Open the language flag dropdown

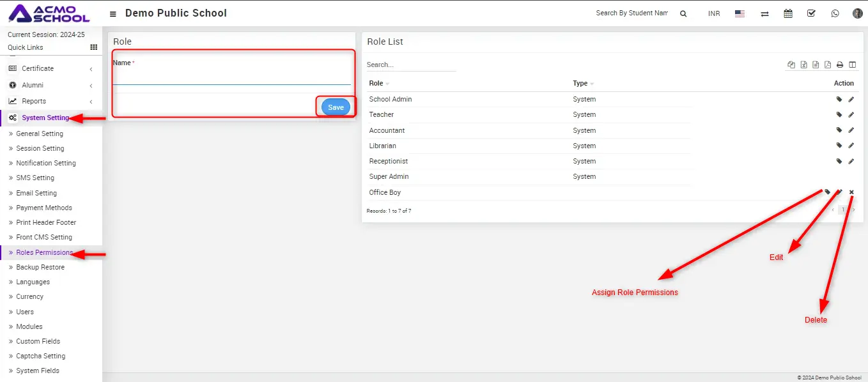coord(740,13)
